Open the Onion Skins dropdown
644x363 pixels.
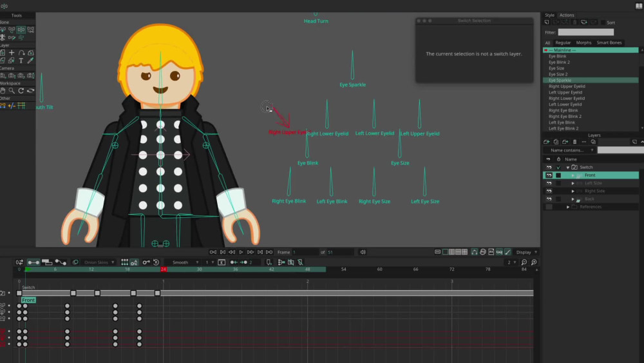click(99, 262)
